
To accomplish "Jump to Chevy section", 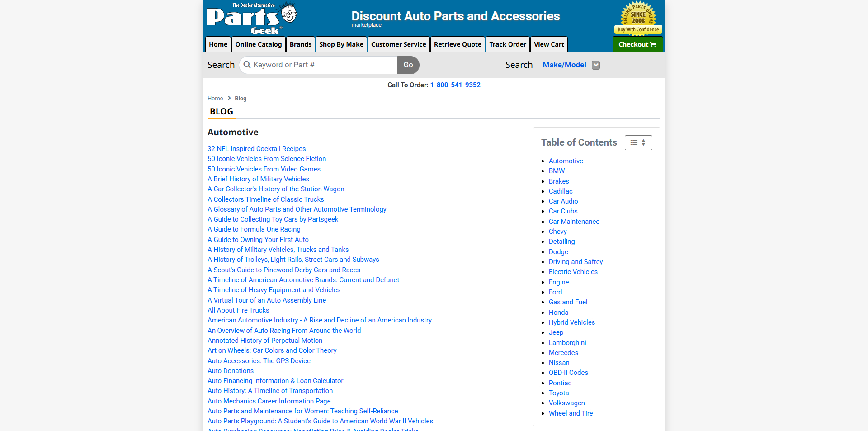I will pyautogui.click(x=557, y=232).
